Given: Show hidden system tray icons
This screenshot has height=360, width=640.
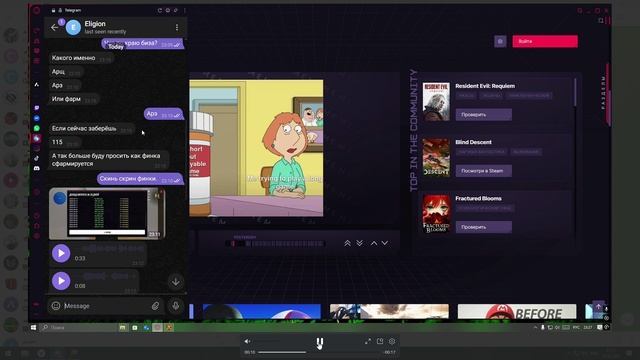Looking at the screenshot, I should 536,327.
